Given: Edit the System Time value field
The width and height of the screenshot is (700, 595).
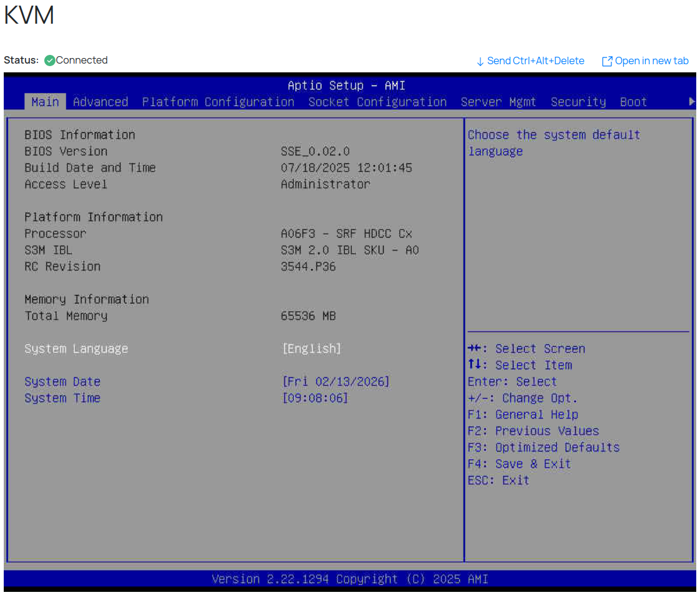Looking at the screenshot, I should point(315,398).
